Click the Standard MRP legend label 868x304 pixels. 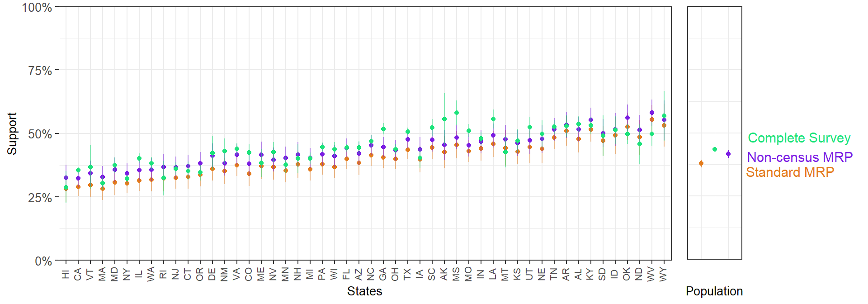coord(790,172)
